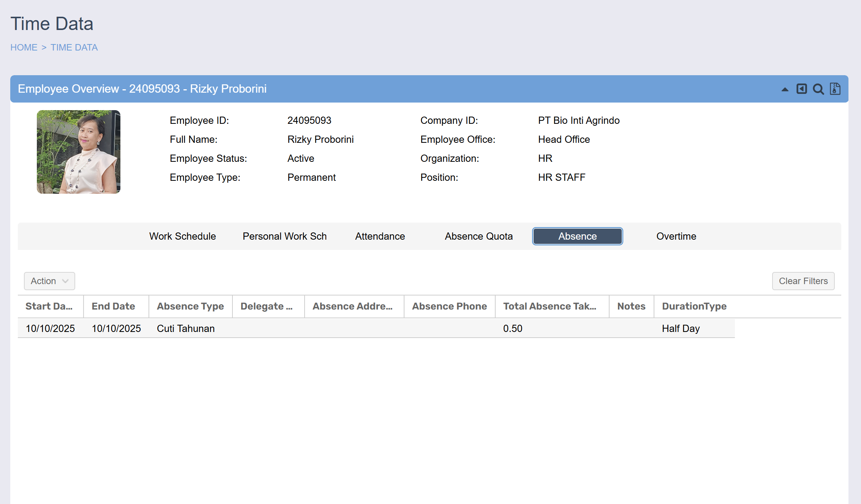Screen dimensions: 861x504
Task: Click the DurationType column header
Action: [694, 306]
